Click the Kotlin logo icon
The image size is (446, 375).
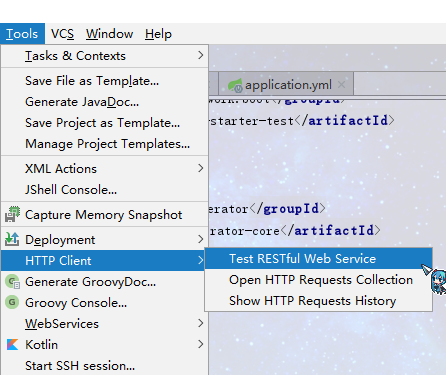click(12, 344)
